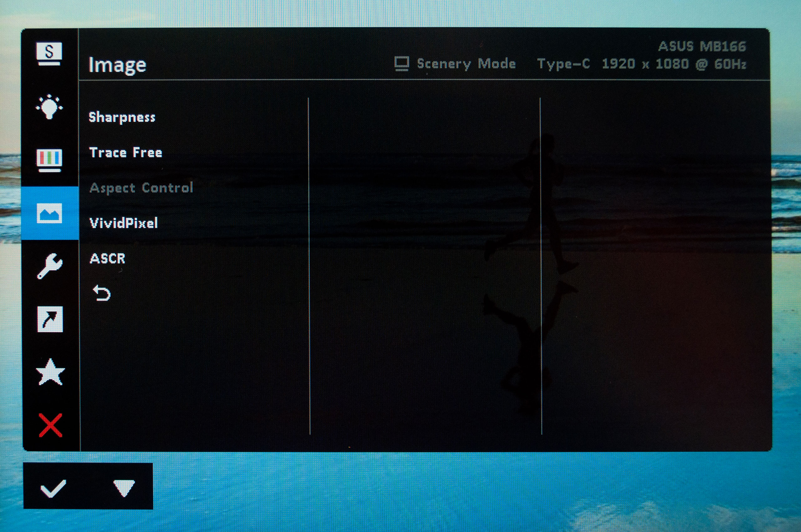
Task: Select the Blue Light Filter bulb icon
Action: tap(49, 107)
